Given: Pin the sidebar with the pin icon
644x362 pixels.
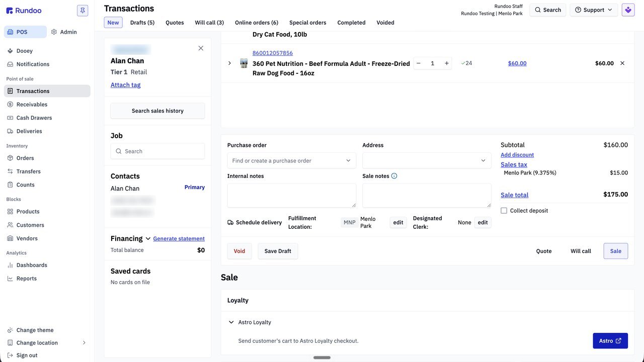Looking at the screenshot, I should click(x=83, y=10).
